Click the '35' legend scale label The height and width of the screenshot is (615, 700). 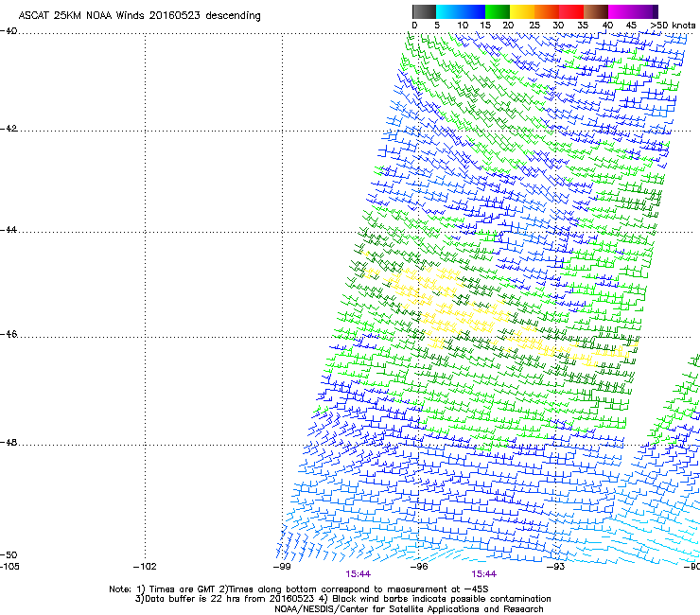[x=583, y=26]
